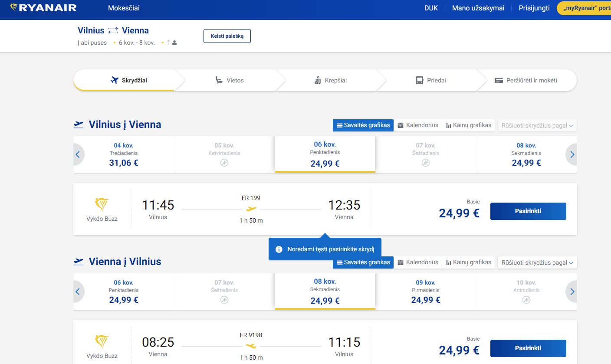611x364 pixels.
Task: Click the Krepšiai step in booking progress
Action: click(x=331, y=80)
